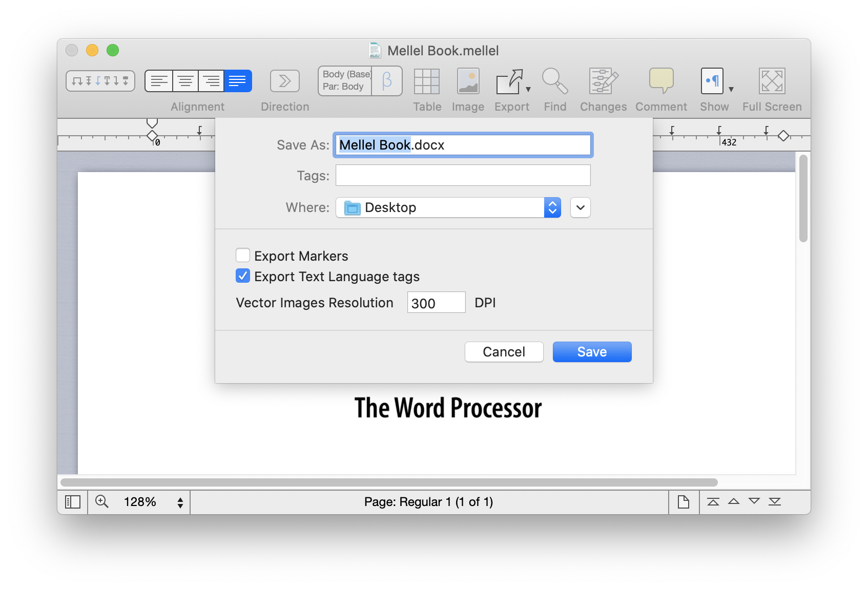Click the Tags input field
Screen dimensions: 868x590
pyautogui.click(x=463, y=175)
